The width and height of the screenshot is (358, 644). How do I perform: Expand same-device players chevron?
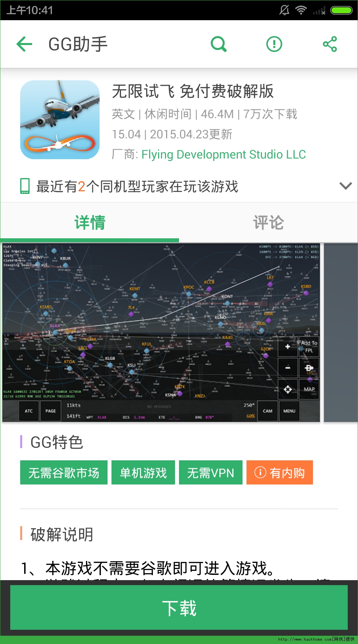click(x=345, y=186)
